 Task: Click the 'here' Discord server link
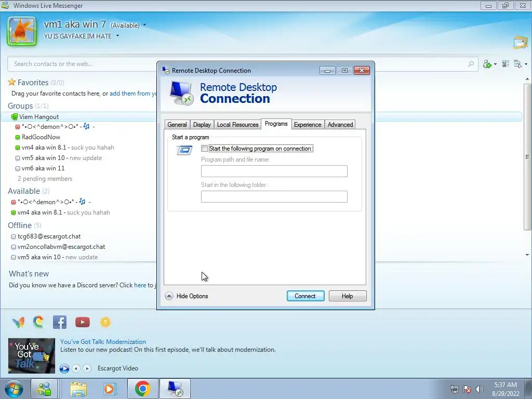point(140,285)
